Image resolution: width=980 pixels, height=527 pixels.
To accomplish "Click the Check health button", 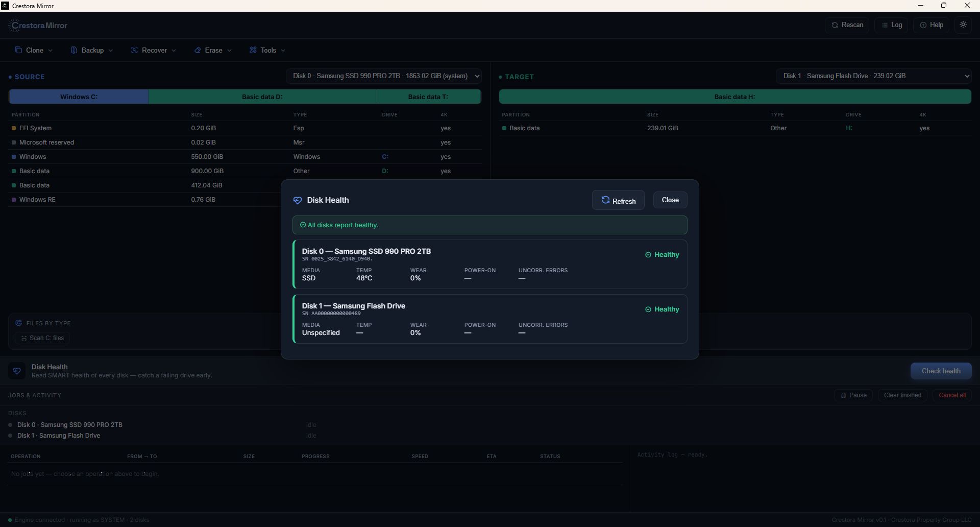I will coord(941,371).
